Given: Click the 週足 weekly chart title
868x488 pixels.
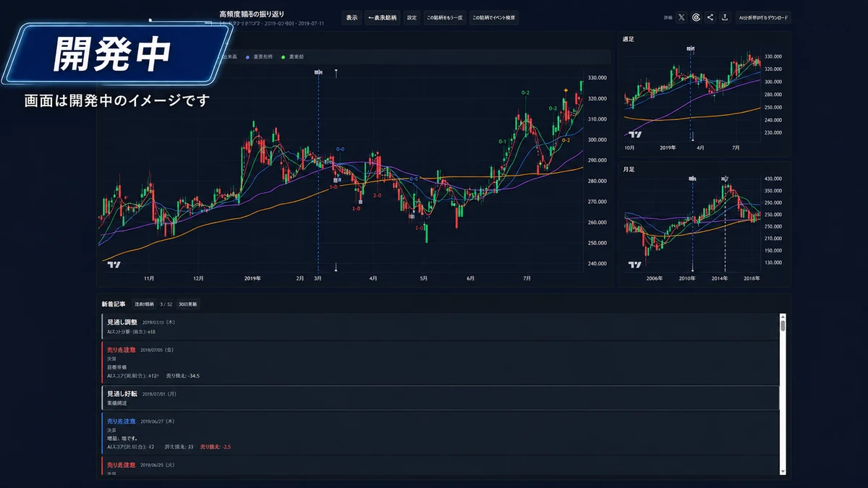Looking at the screenshot, I should click(628, 39).
